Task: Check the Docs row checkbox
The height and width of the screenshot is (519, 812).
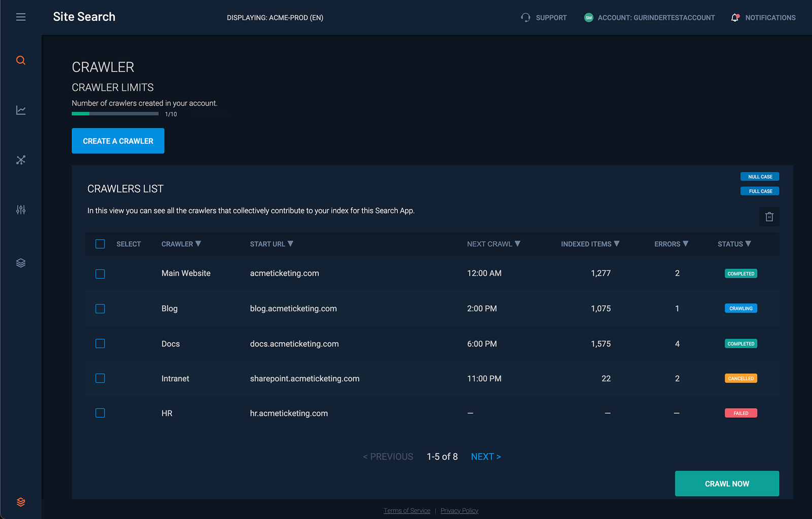Action: [x=100, y=343]
